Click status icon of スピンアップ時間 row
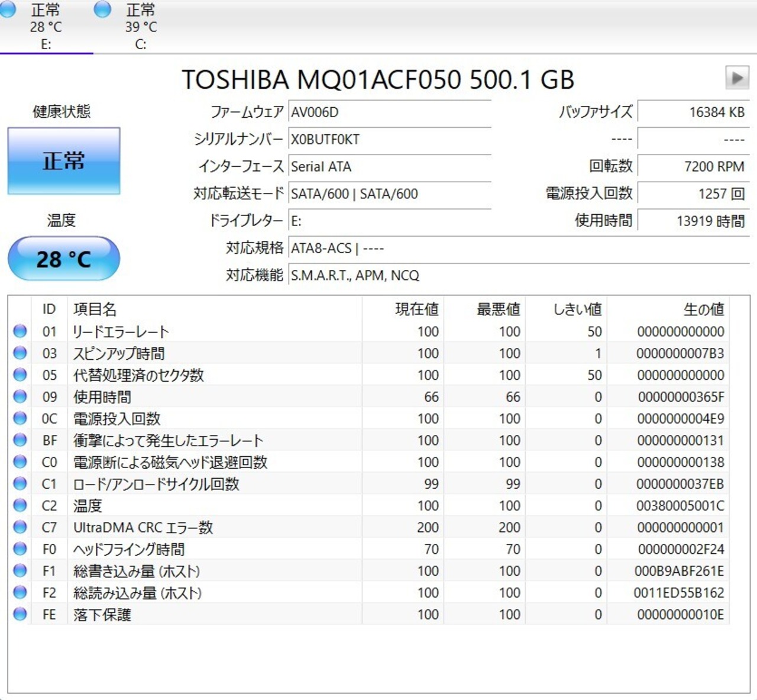 point(20,353)
